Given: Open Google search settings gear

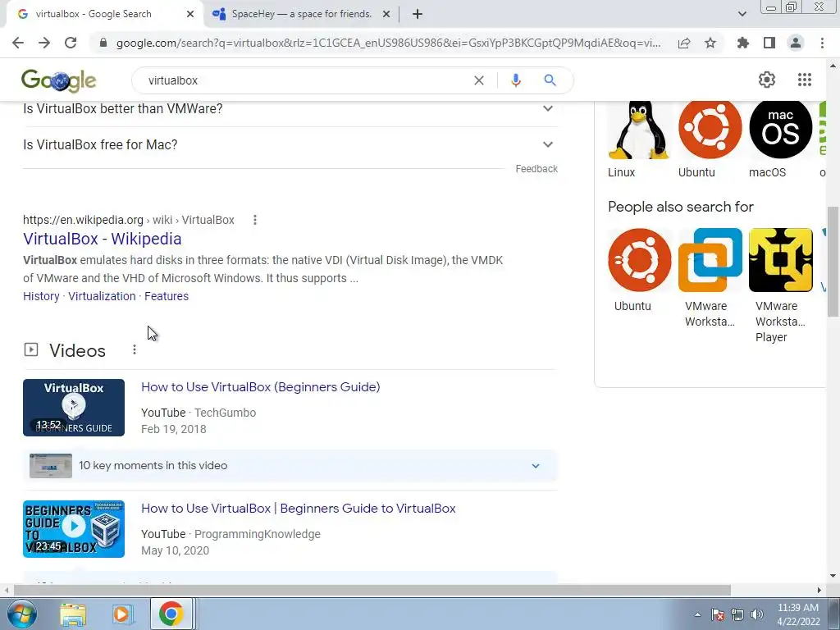Looking at the screenshot, I should click(767, 80).
